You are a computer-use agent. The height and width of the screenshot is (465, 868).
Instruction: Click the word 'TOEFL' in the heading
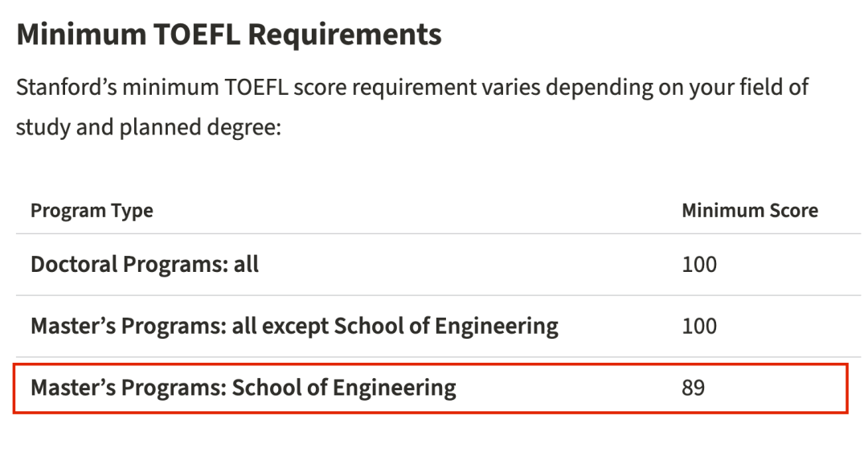coord(197,35)
